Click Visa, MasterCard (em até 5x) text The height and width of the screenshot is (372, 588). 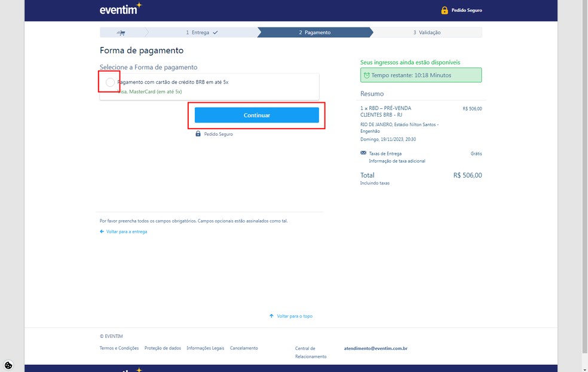[x=149, y=92]
